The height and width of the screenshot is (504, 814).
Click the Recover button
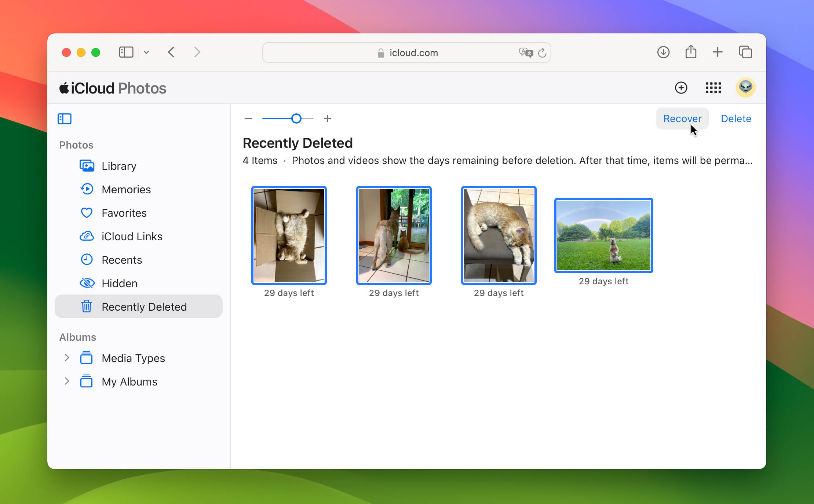tap(682, 118)
